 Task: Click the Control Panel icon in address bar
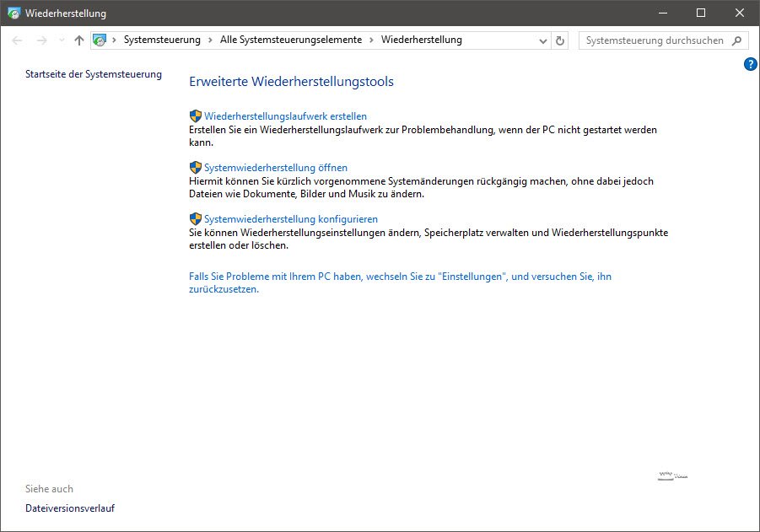[100, 40]
